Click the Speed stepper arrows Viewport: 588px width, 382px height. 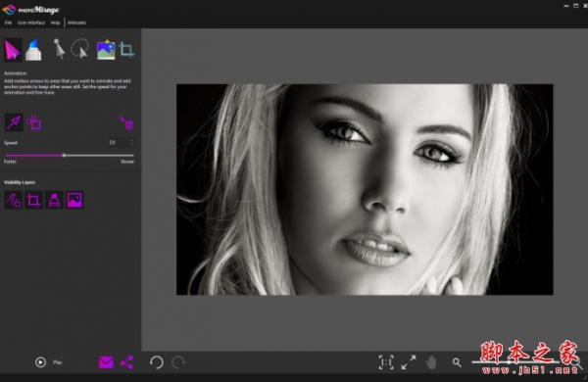[x=131, y=142]
